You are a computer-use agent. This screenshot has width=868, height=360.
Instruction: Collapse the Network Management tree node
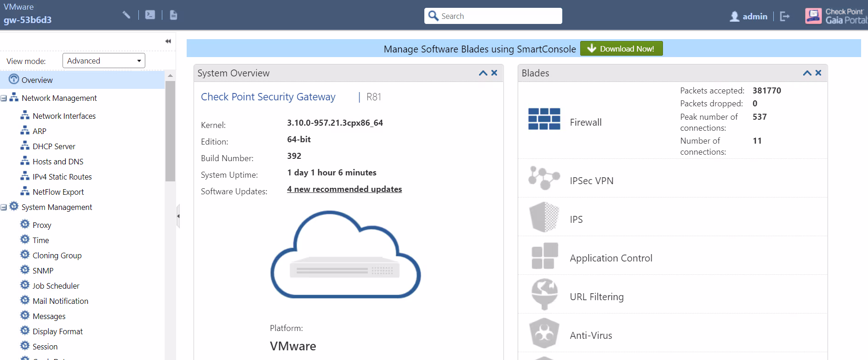pos(4,99)
